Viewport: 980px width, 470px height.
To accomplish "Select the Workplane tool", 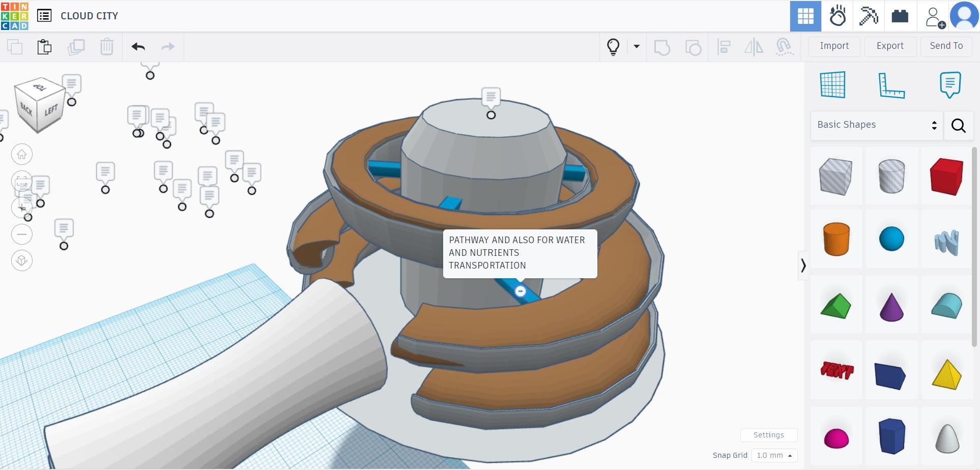I will (x=833, y=84).
